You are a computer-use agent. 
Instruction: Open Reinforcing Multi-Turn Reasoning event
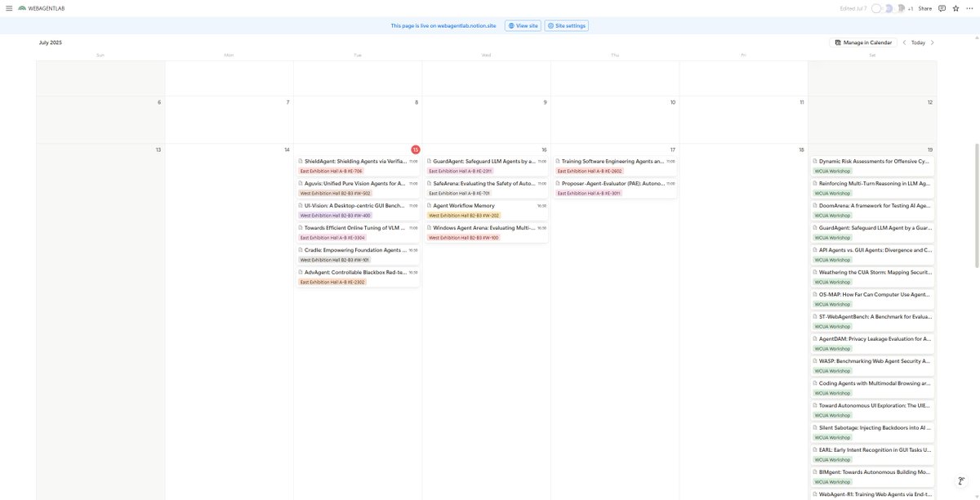click(x=872, y=187)
